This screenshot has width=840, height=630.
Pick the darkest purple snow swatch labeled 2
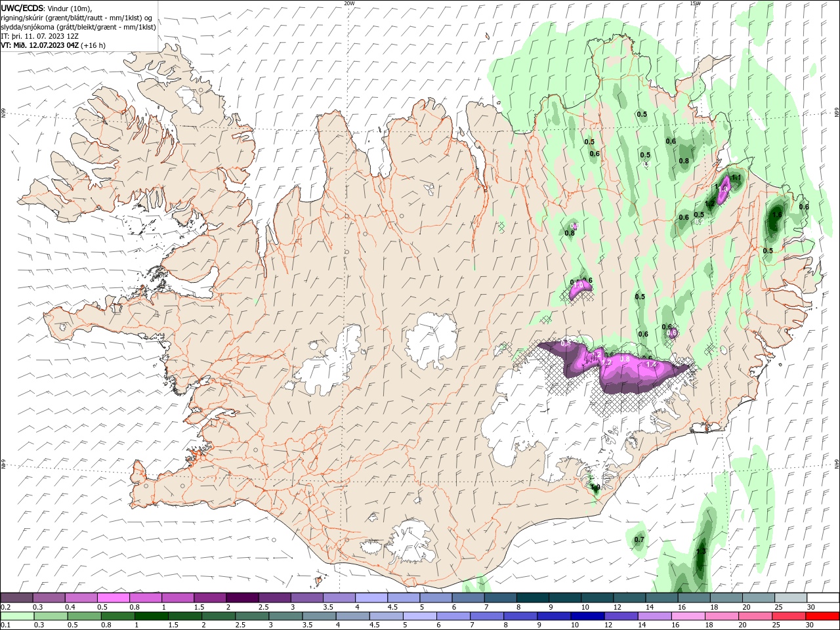point(242,597)
